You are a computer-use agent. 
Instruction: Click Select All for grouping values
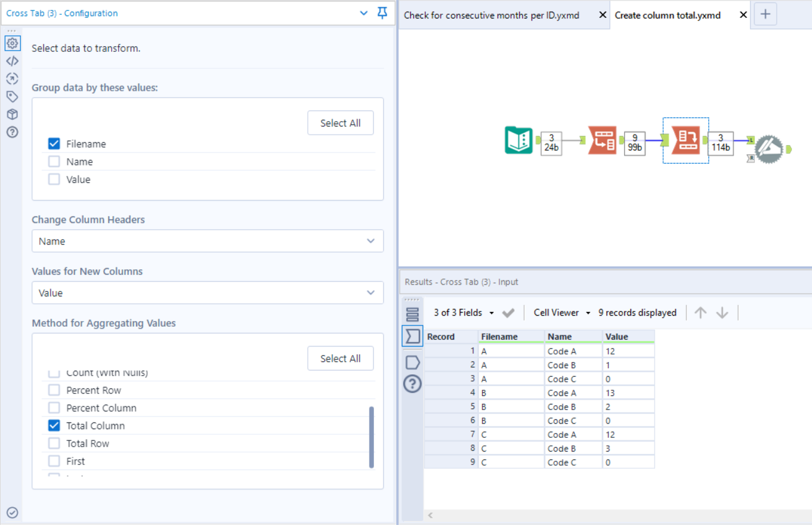click(x=340, y=122)
